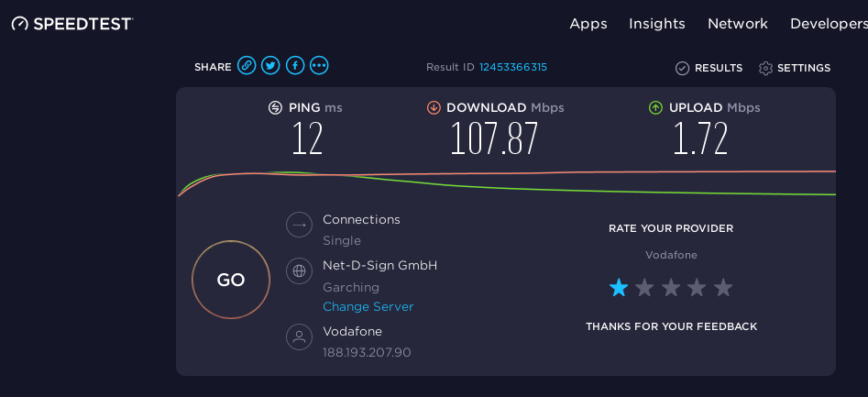Open more share options ellipsis icon
Image resolution: width=868 pixels, height=397 pixels.
[319, 65]
